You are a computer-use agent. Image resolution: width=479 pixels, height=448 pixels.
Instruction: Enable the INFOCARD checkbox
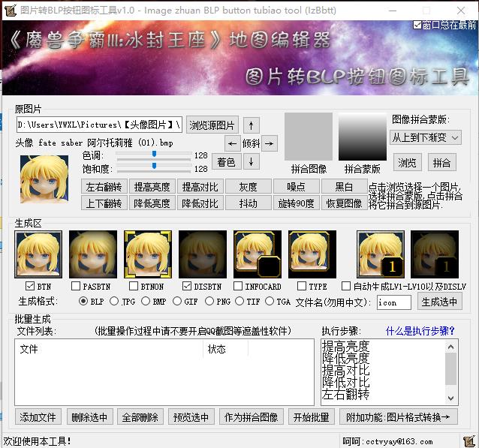point(238,286)
